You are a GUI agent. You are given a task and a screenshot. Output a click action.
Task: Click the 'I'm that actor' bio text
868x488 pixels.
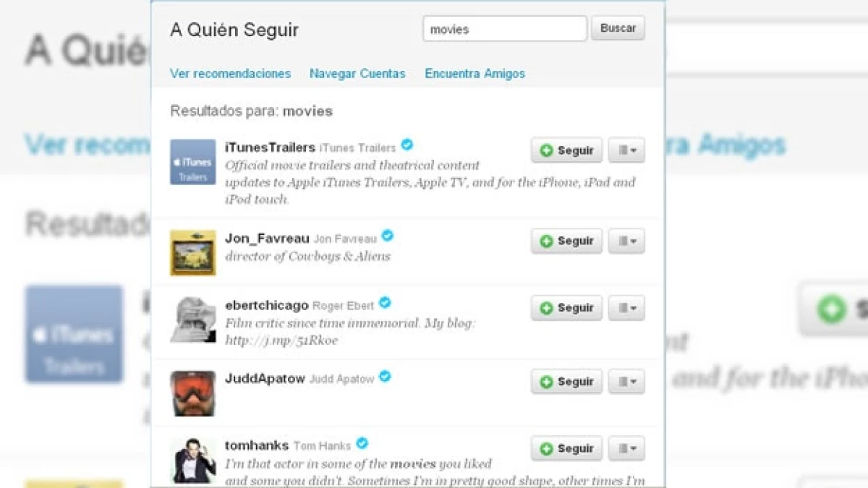click(x=435, y=472)
